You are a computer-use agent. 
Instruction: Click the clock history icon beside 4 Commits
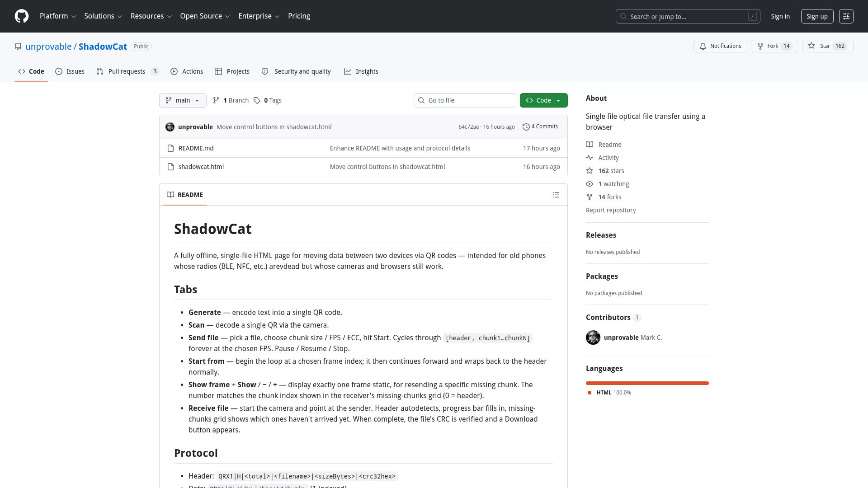[x=526, y=127]
